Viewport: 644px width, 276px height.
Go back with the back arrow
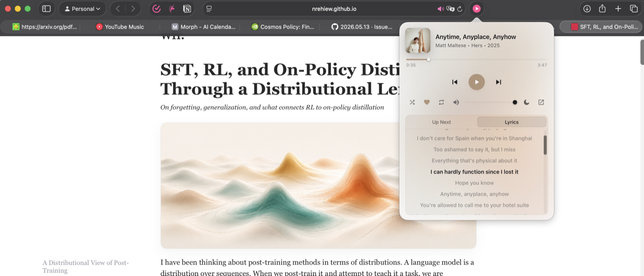tap(118, 9)
